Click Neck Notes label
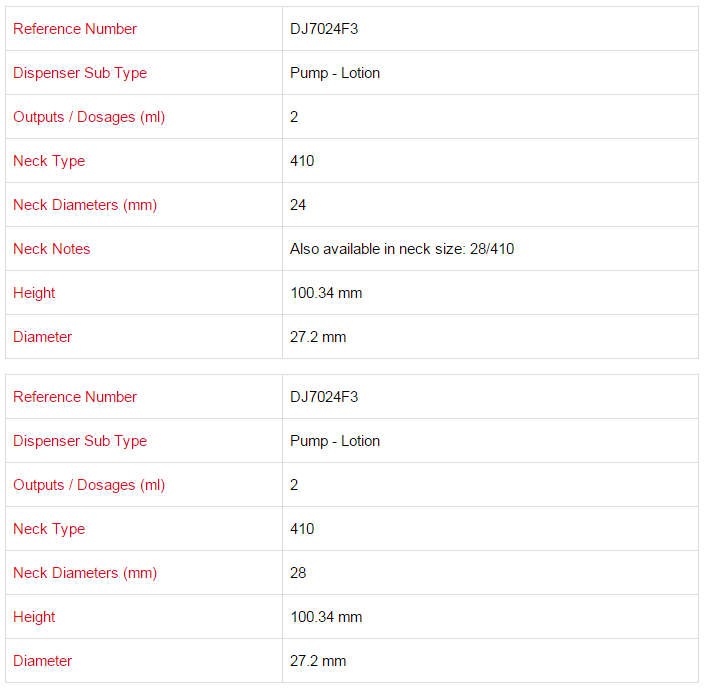 pos(52,249)
